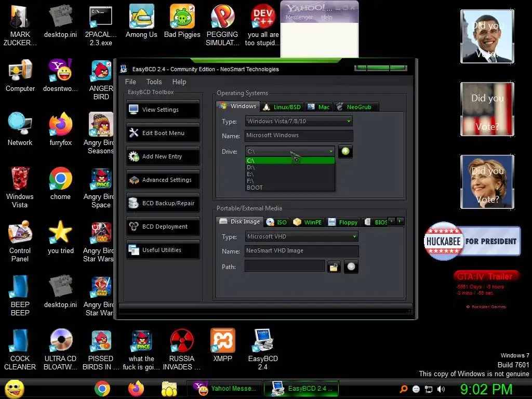
Task: Open the EasyBCD 2.4 desktop shortcut
Action: pyautogui.click(x=263, y=350)
